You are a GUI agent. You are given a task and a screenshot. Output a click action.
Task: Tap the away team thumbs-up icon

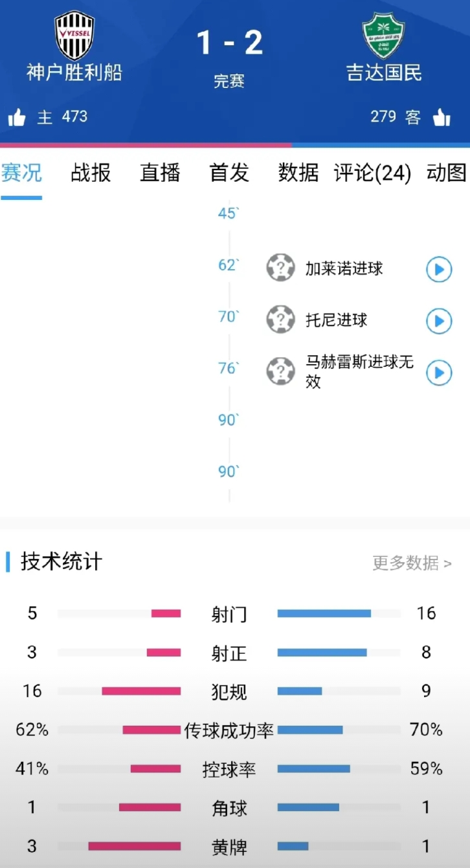point(442,116)
